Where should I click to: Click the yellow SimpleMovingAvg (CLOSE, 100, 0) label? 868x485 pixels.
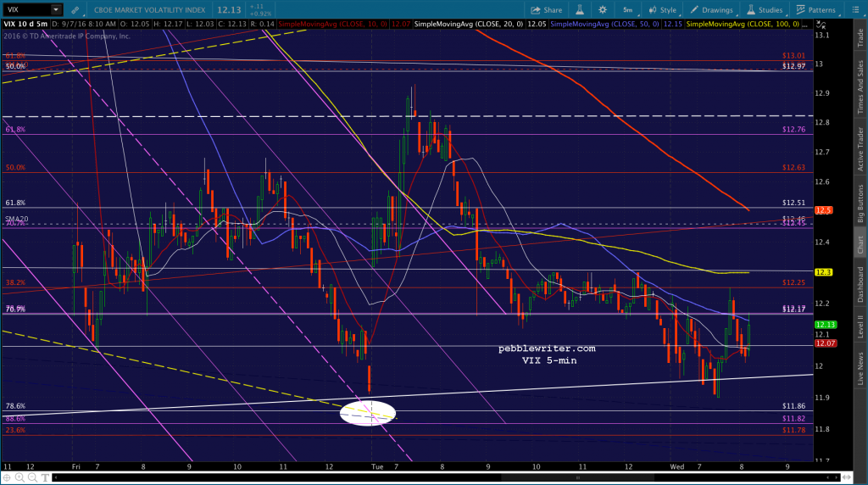pyautogui.click(x=743, y=25)
